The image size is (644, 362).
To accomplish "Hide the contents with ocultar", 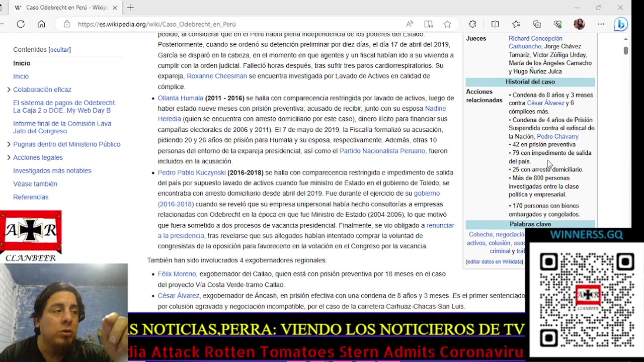I will tap(59, 50).
